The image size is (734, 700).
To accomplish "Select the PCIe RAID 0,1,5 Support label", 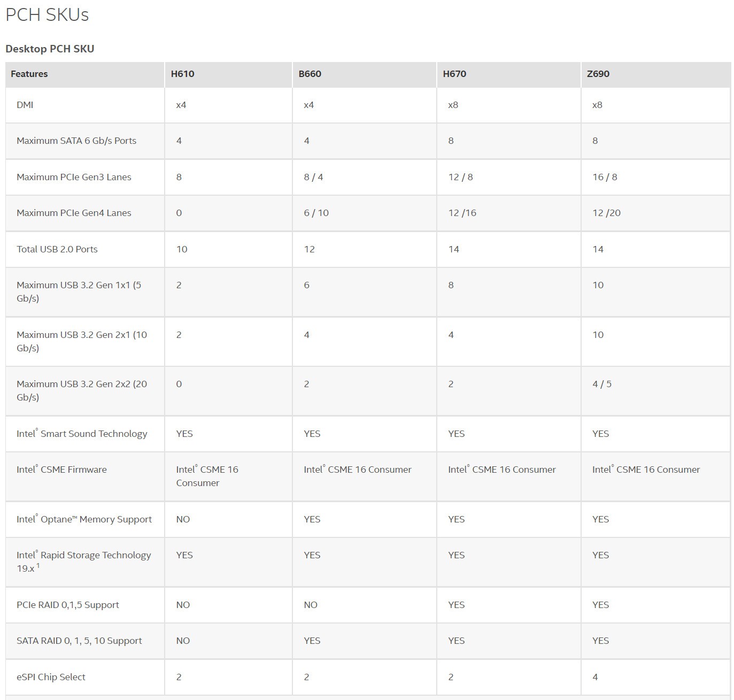I will pos(68,605).
